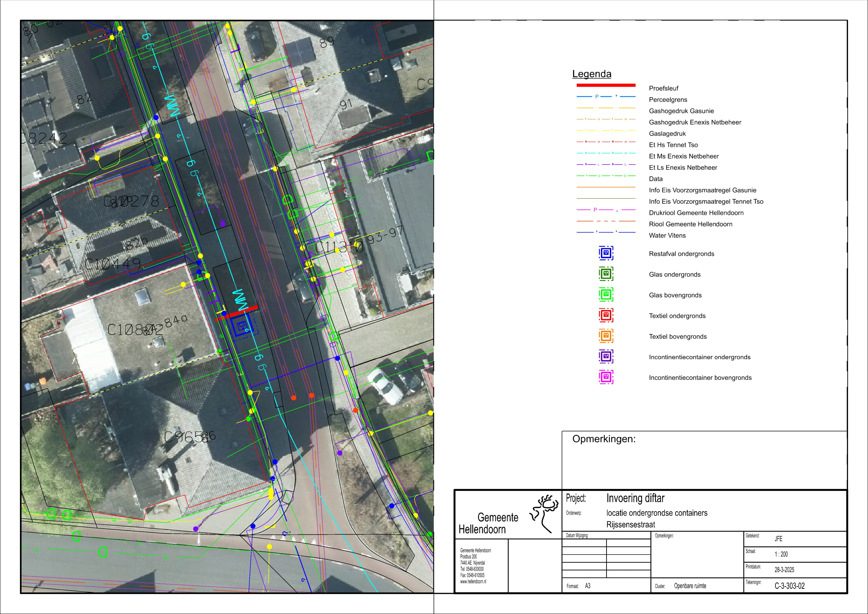Click the dark green Glas ondergronds icon
The width and height of the screenshot is (868, 614).
point(606,274)
